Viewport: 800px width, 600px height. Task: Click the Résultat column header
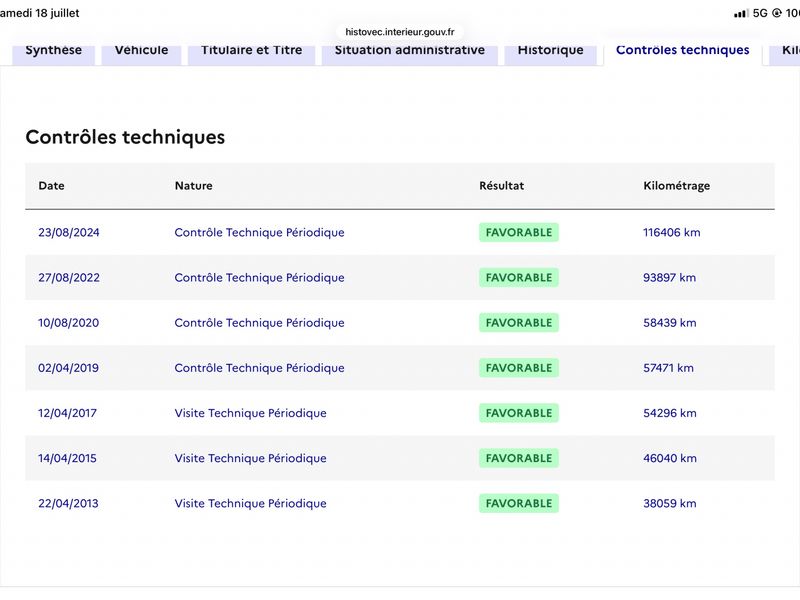[x=502, y=186]
